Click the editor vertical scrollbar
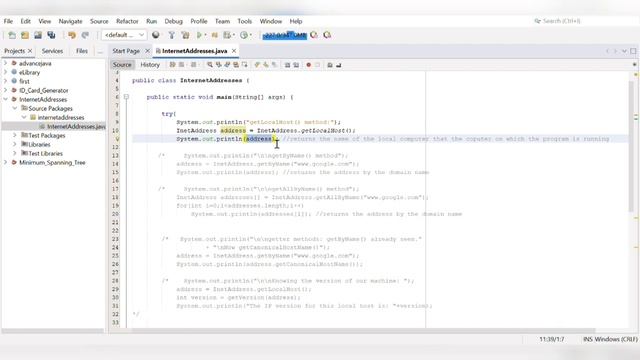 631,147
